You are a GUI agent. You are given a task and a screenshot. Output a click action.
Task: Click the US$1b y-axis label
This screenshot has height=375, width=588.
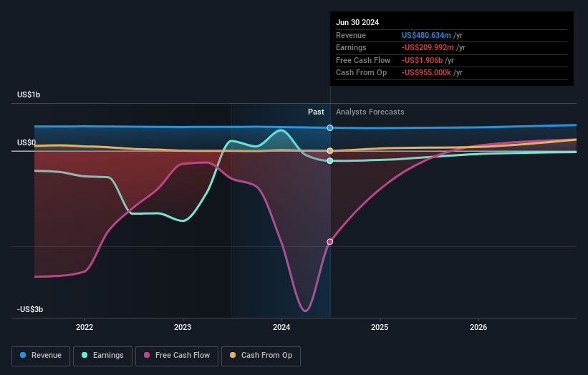click(29, 94)
